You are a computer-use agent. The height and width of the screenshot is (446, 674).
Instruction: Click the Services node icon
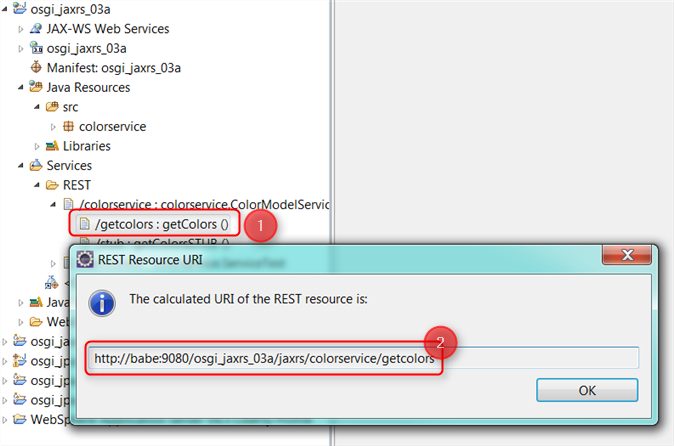tap(37, 166)
